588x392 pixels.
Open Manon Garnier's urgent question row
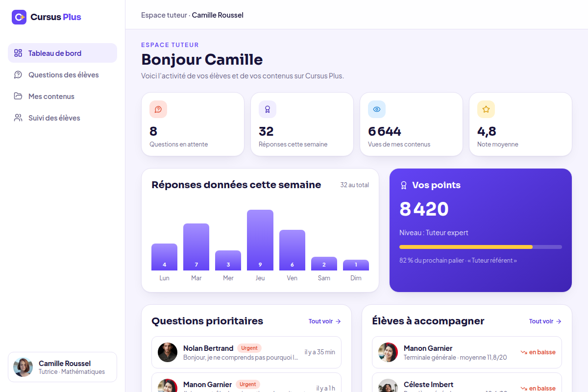pos(246,383)
